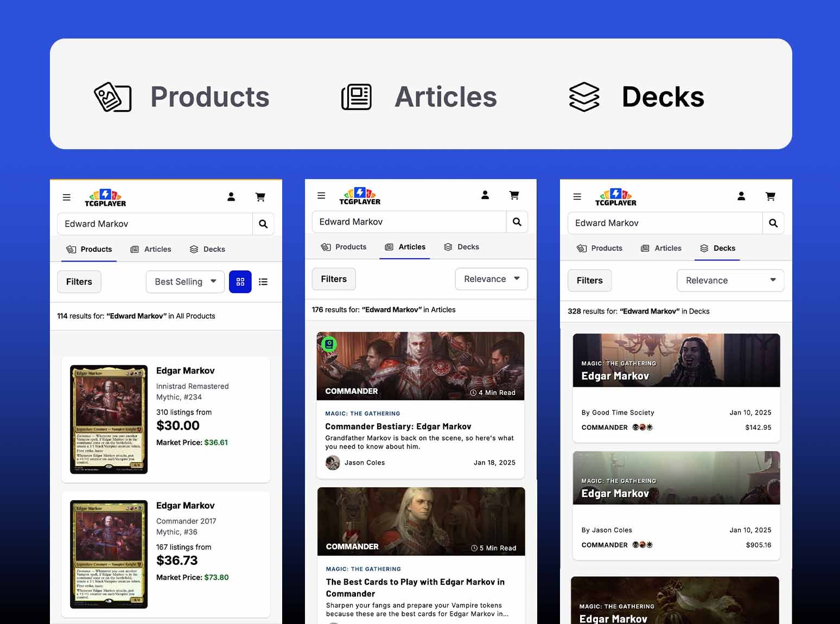Viewport: 840px width, 624px height.
Task: Click the stacked Decks icon in the header
Action: [584, 97]
